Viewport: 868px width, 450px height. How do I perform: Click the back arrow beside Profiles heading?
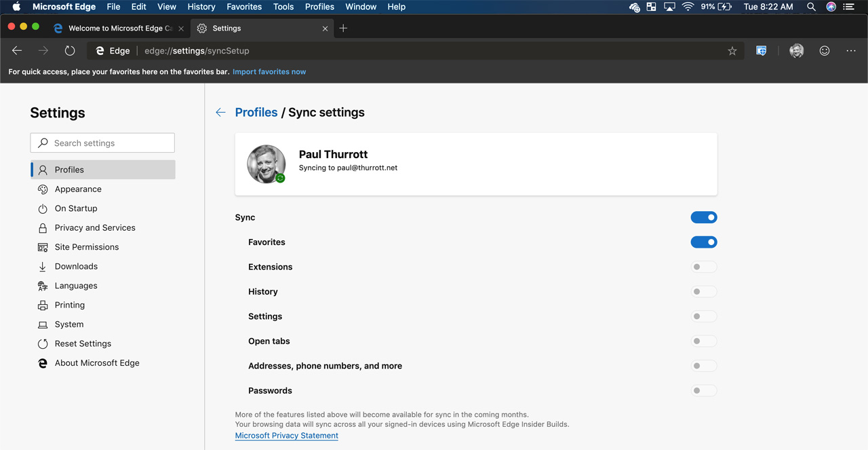tap(220, 113)
